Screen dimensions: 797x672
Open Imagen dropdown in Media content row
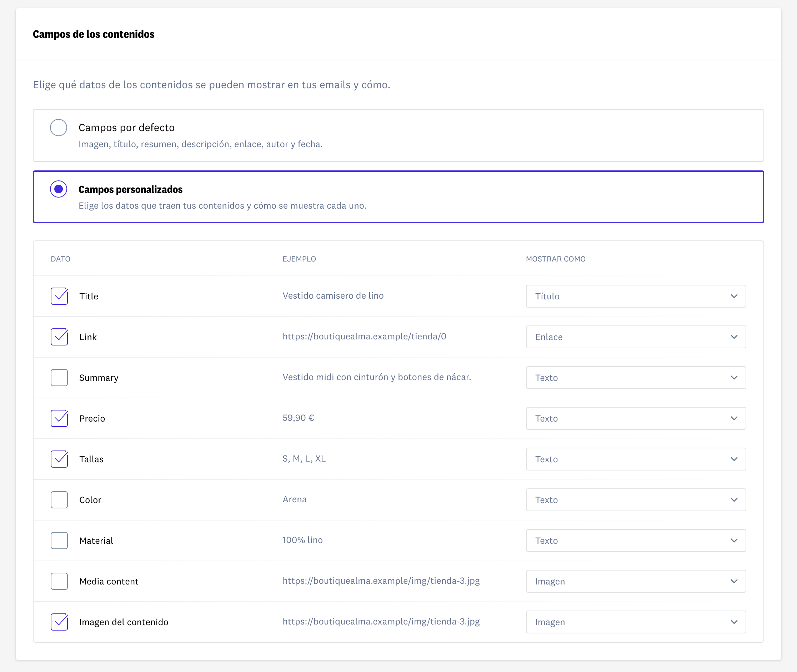pos(636,581)
